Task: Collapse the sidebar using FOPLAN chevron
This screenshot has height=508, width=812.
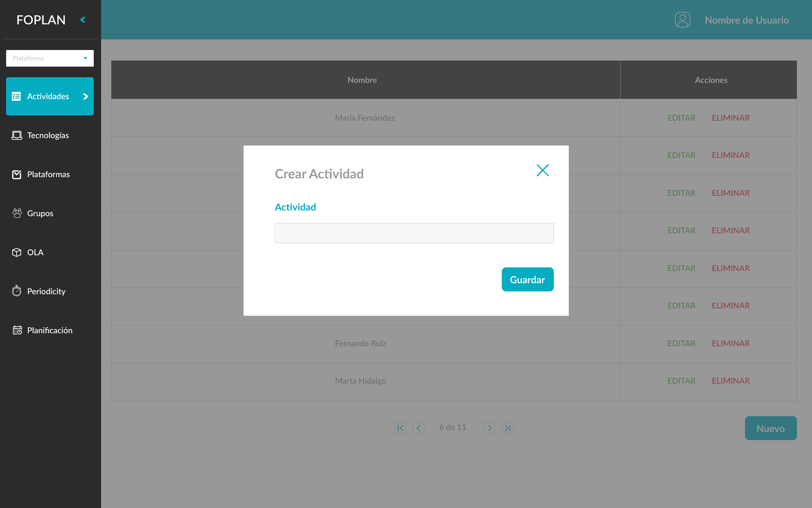Action: [83, 20]
